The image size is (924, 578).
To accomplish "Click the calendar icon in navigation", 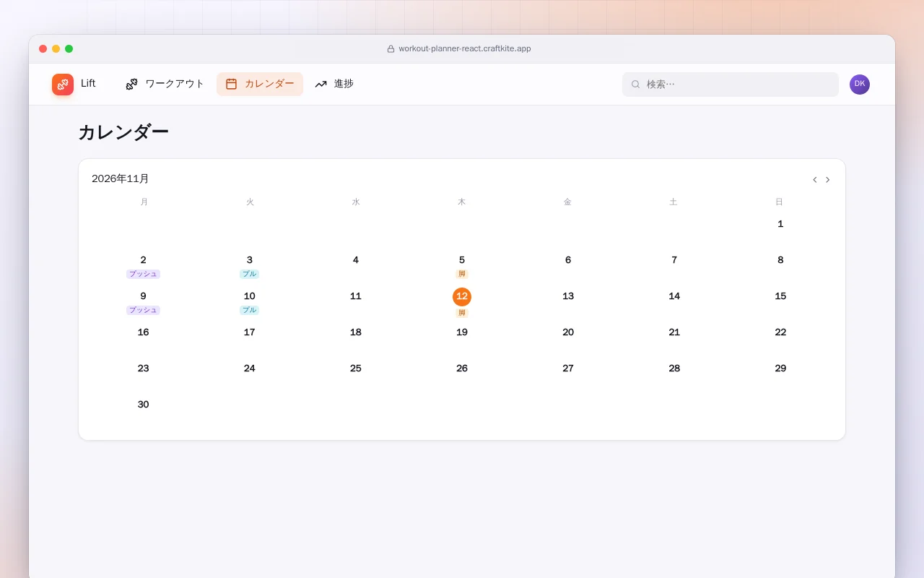I will (231, 84).
